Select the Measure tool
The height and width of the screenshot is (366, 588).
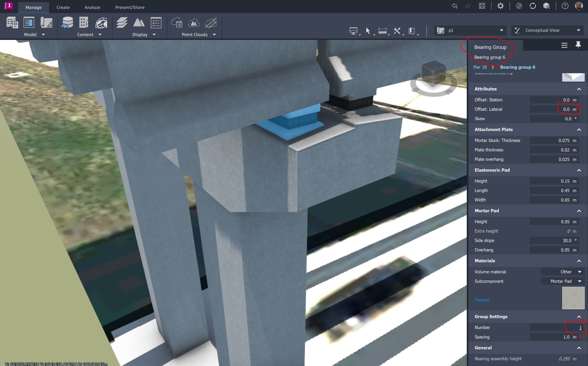[382, 31]
